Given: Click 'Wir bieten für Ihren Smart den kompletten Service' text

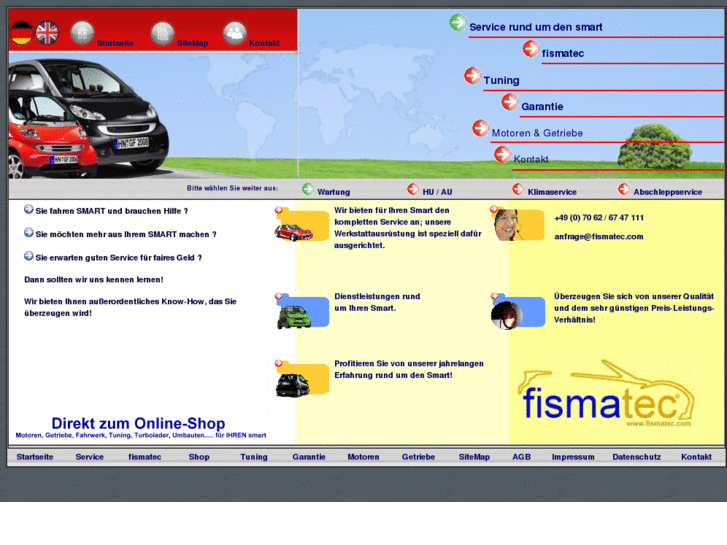Looking at the screenshot, I should point(408,228).
